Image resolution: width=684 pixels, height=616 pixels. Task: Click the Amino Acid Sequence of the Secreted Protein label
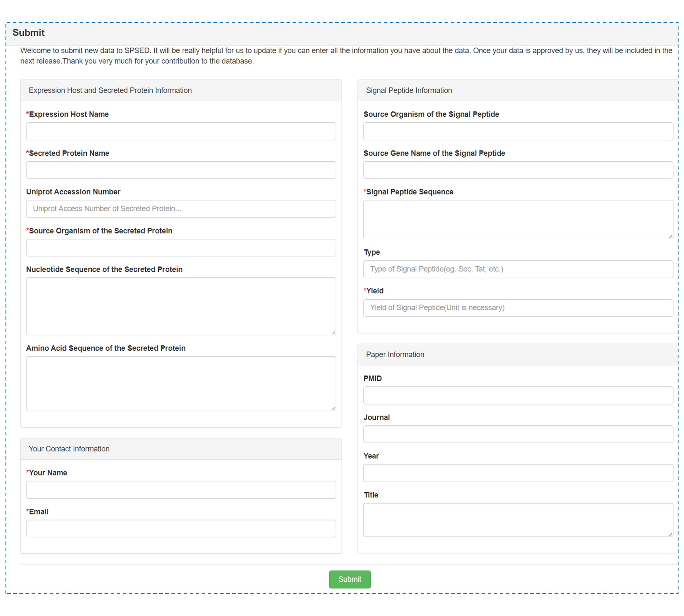106,348
